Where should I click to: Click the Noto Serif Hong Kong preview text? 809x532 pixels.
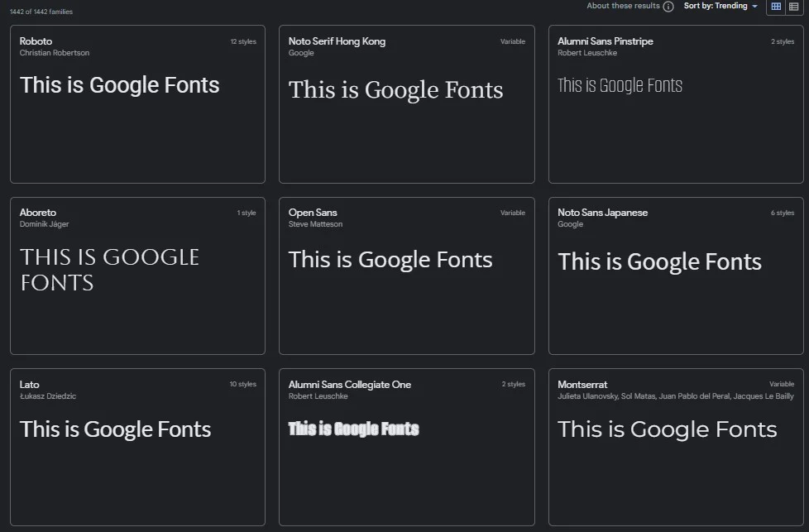tap(395, 90)
